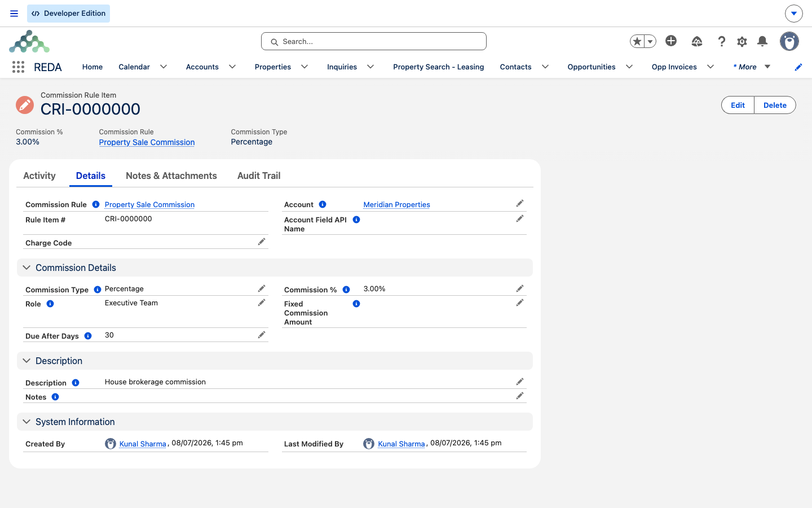Collapse the System Information section
This screenshot has width=812, height=508.
point(27,422)
